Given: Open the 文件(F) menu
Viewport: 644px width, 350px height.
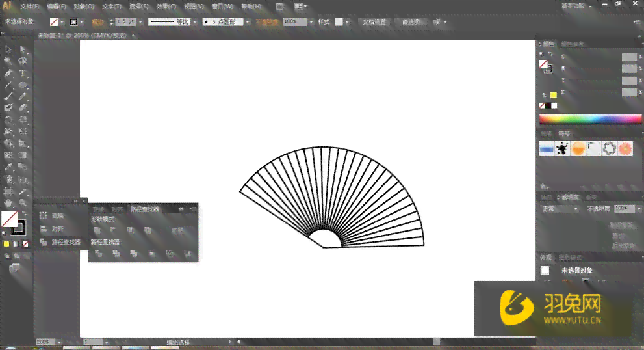Looking at the screenshot, I should click(30, 7).
